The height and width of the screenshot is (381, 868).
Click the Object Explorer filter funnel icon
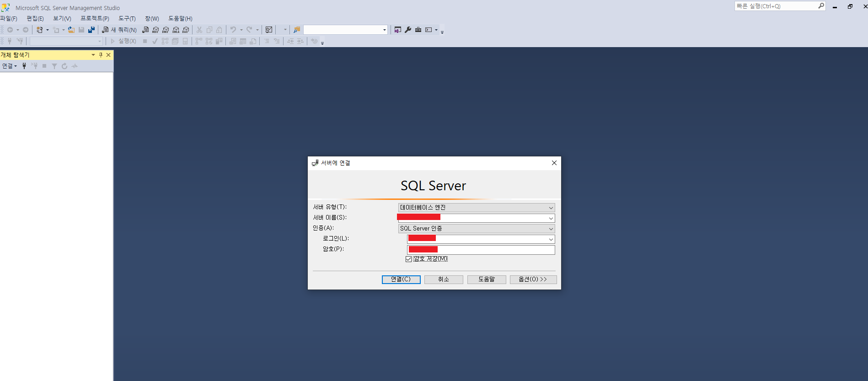(54, 66)
